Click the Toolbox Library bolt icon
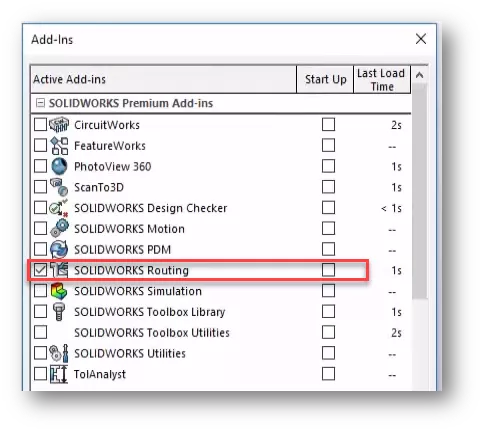Image resolution: width=484 pixels, height=433 pixels. [59, 312]
